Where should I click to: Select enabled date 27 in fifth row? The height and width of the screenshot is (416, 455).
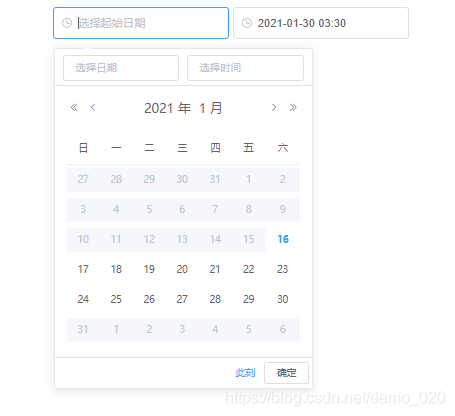click(x=182, y=299)
